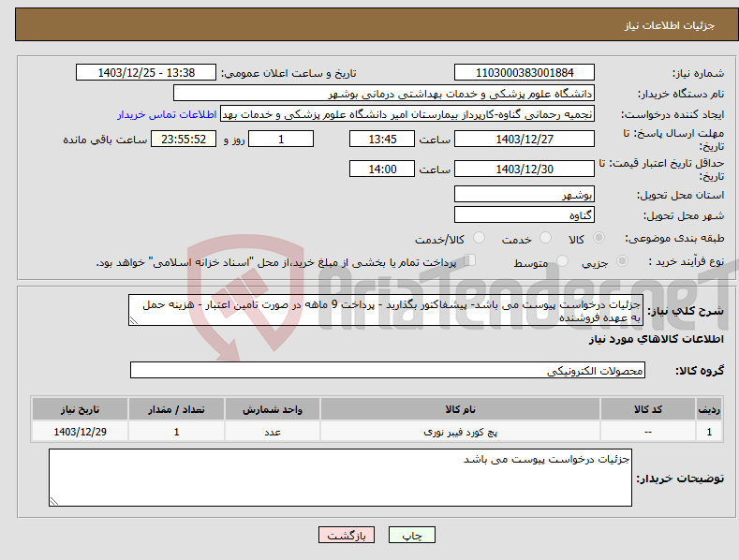This screenshot has height=560, width=739.
Task: Click the item name پچ کورد فیبر نوری
Action: 460,432
